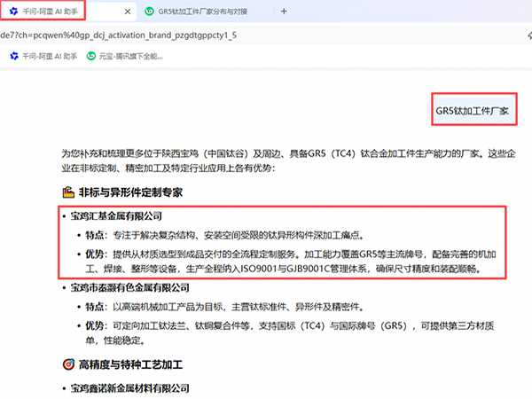The image size is (532, 399).
Task: Click the 优势 paragraph mentioning ISO9001与GJB9001C
Action: click(x=291, y=262)
